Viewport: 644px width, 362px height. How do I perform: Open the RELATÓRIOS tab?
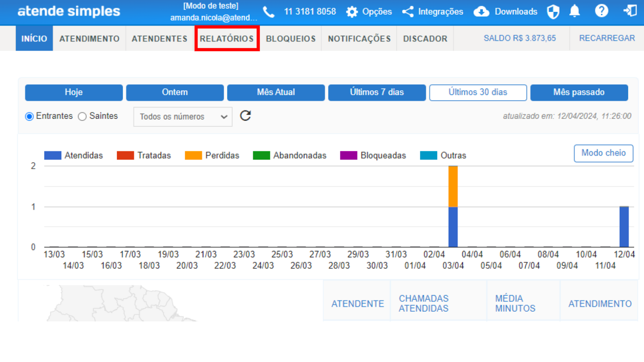[x=227, y=39]
